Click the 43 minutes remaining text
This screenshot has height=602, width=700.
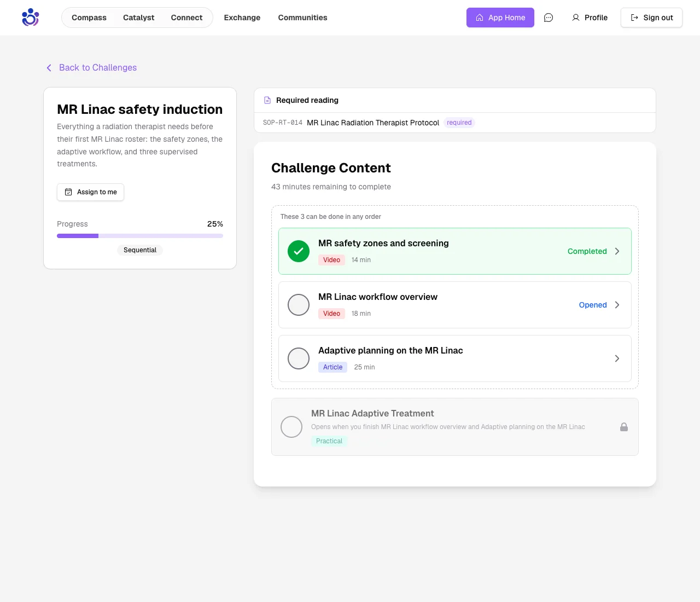(331, 187)
